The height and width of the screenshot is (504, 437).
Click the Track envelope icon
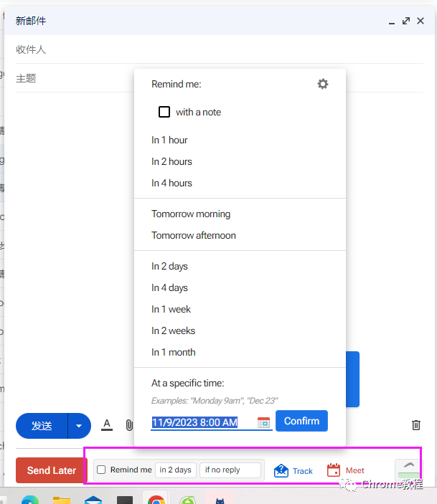click(281, 470)
